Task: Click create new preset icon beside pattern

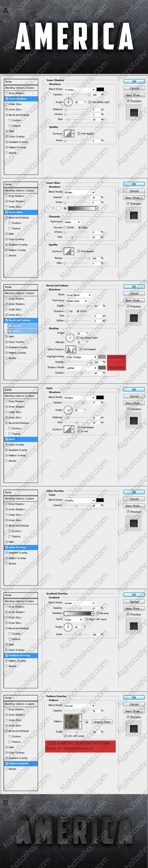Action: pyautogui.click(x=87, y=722)
